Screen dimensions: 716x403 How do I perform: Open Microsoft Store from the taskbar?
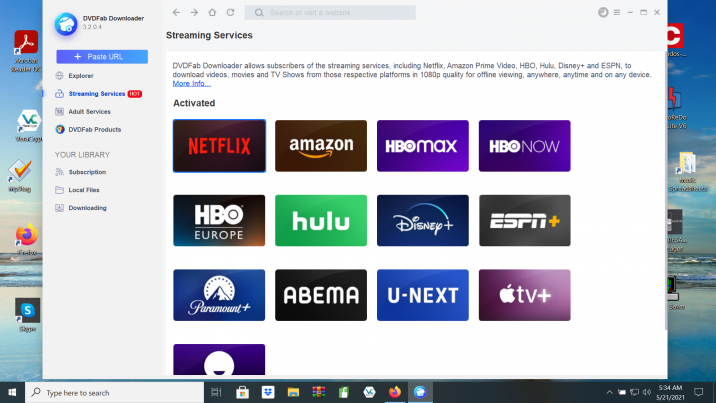point(242,392)
